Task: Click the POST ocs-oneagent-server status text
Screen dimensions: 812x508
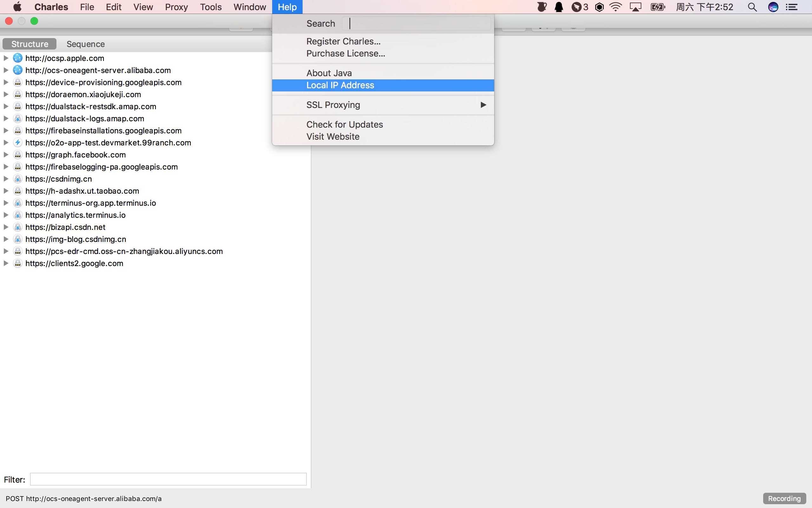Action: pyautogui.click(x=83, y=498)
